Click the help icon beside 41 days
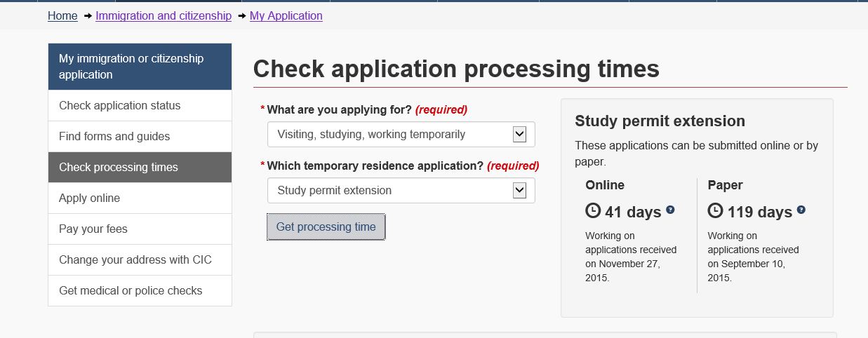Image resolution: width=868 pixels, height=338 pixels. point(670,210)
